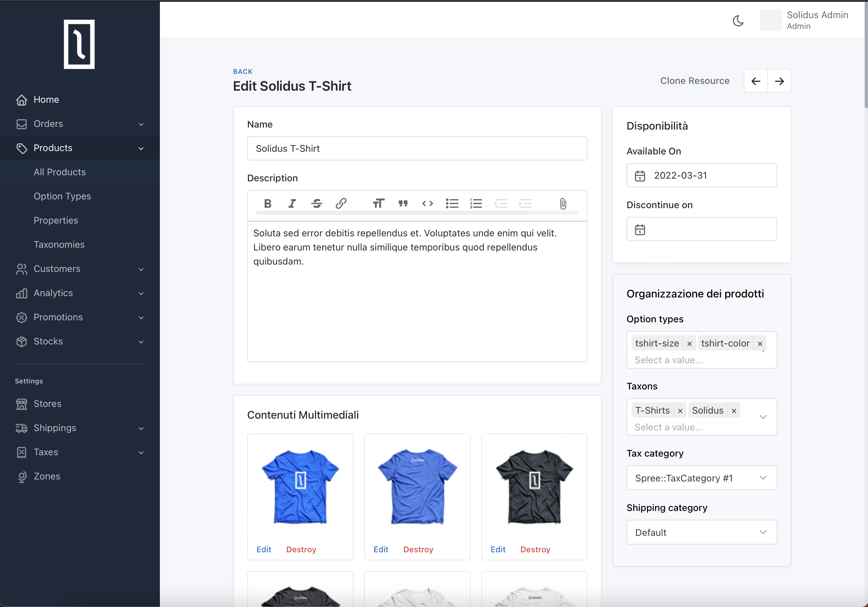Toggle heading text size in editor
This screenshot has height=607, width=868.
(379, 204)
